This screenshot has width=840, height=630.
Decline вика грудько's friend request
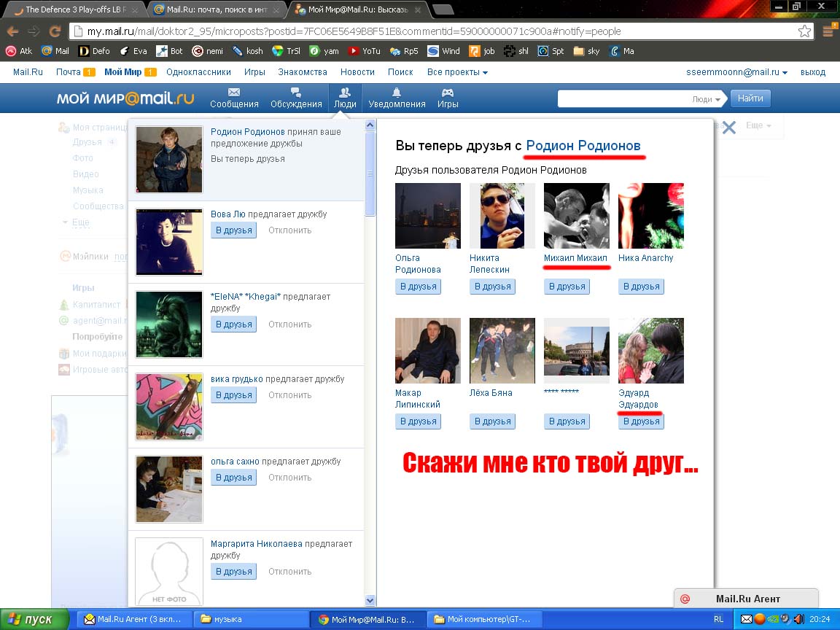[289, 395]
